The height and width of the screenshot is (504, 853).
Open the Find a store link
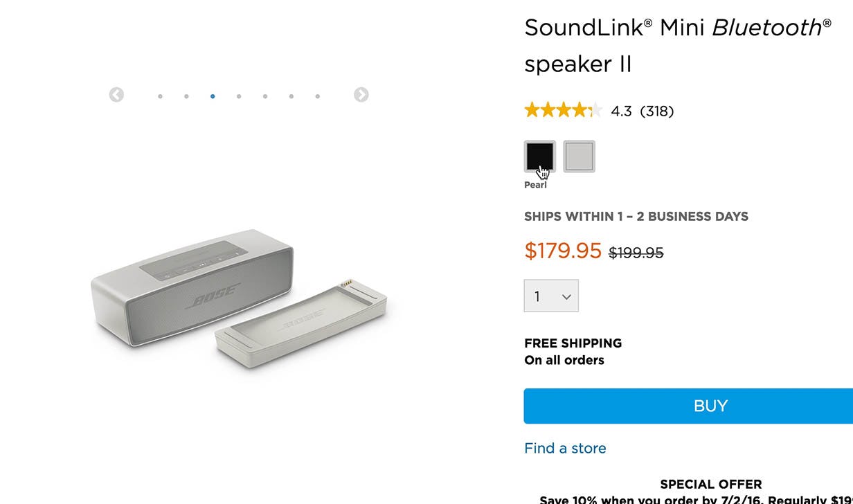click(565, 448)
